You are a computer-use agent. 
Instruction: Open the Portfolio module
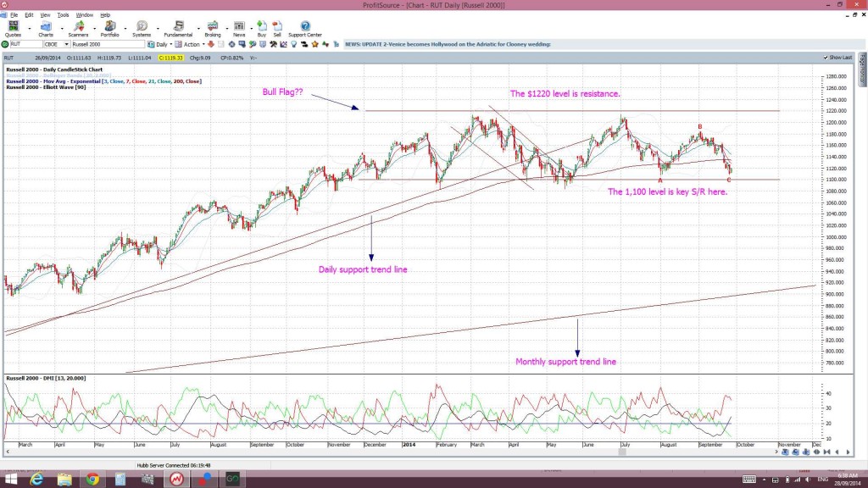(109, 28)
